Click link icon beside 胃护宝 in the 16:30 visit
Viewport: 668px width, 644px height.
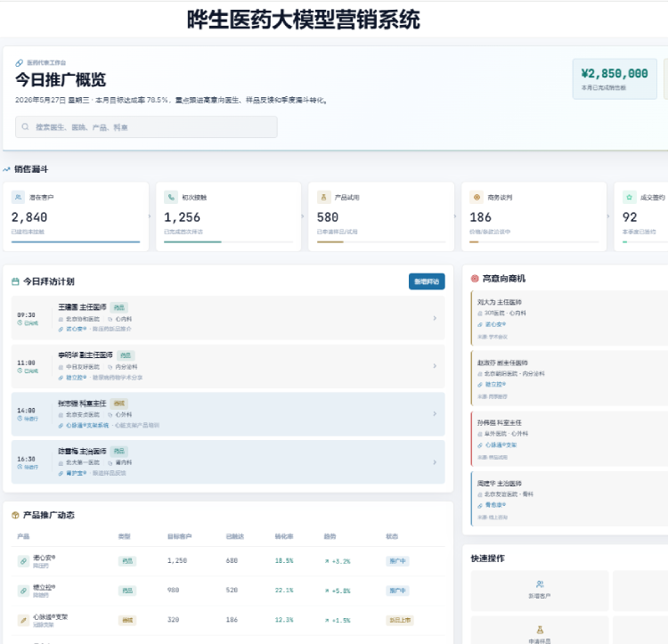[x=61, y=473]
